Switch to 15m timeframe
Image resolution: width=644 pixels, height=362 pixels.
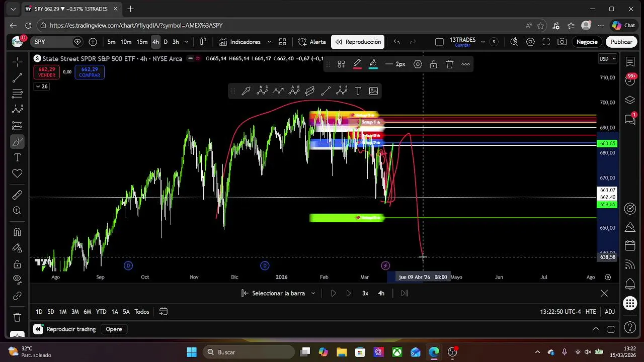point(142,42)
